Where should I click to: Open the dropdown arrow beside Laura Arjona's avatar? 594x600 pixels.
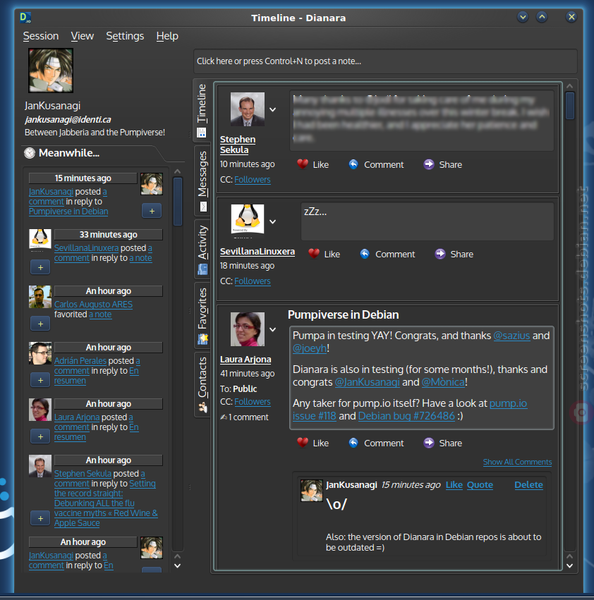pyautogui.click(x=273, y=329)
